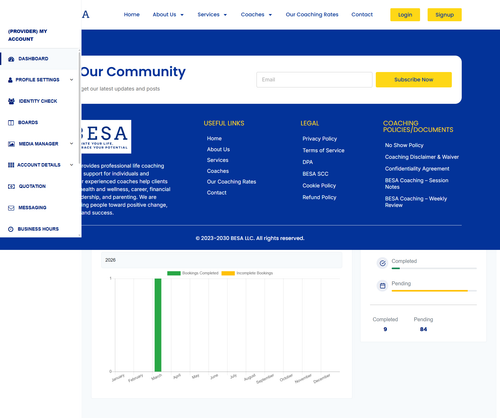Click the (Provider) My Account heading
500x418 pixels.
click(x=28, y=35)
